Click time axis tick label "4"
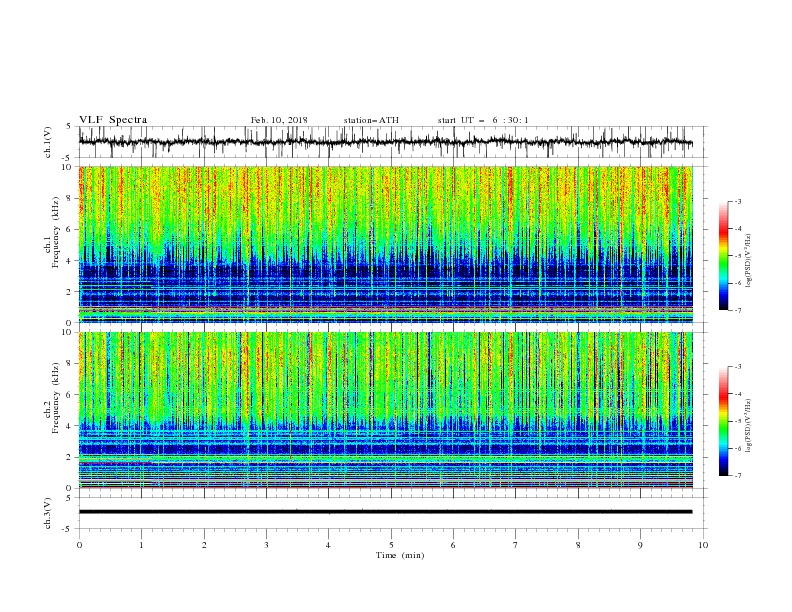The image size is (792, 612). 328,545
